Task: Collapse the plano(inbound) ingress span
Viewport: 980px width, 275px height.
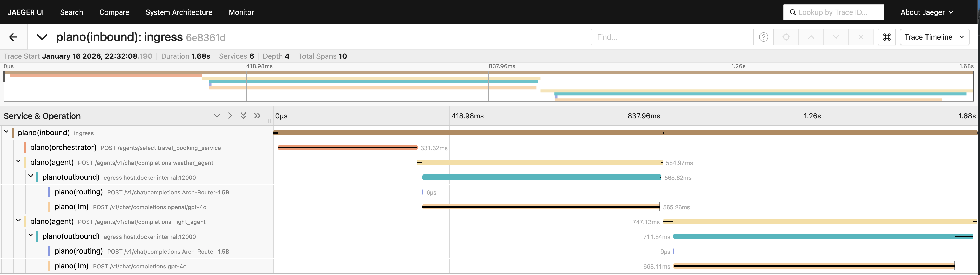Action: (6, 132)
